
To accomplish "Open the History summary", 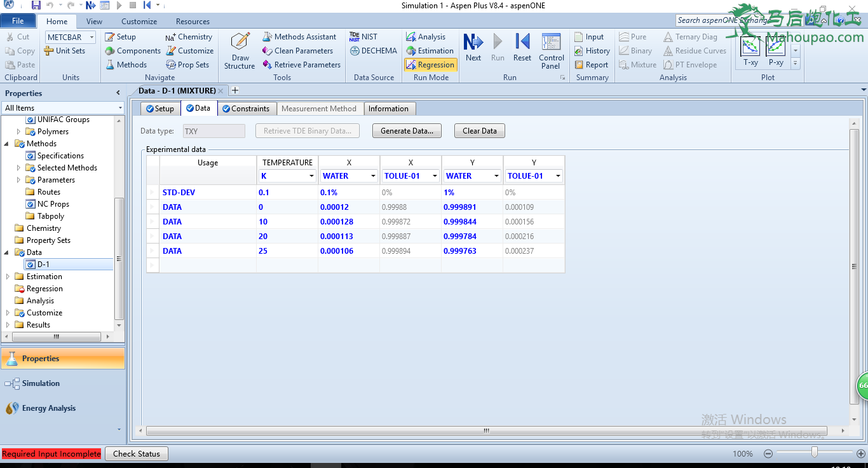I will [592, 51].
